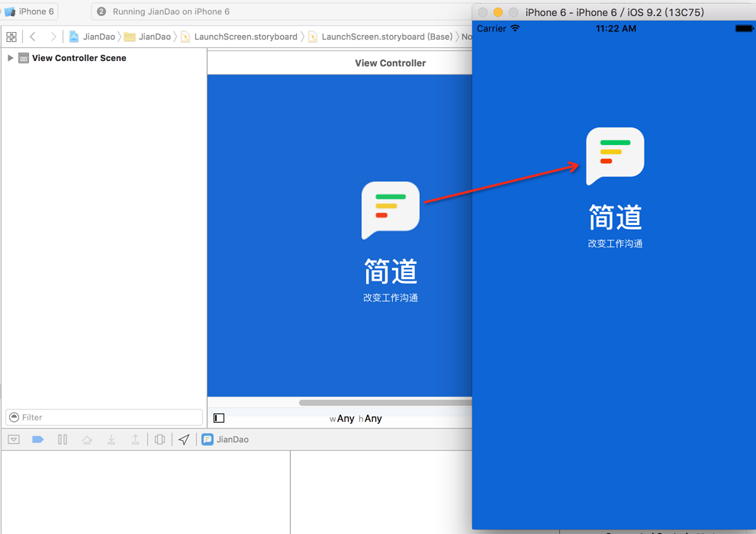The height and width of the screenshot is (534, 756).
Task: Select the 简道 label in storyboard canvas
Action: [x=391, y=272]
